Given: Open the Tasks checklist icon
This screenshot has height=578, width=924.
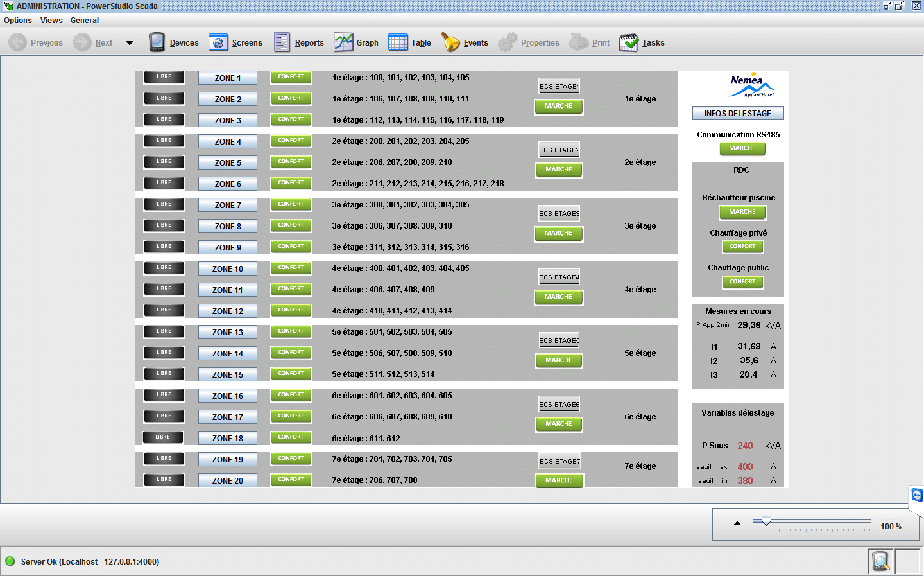Looking at the screenshot, I should point(629,42).
